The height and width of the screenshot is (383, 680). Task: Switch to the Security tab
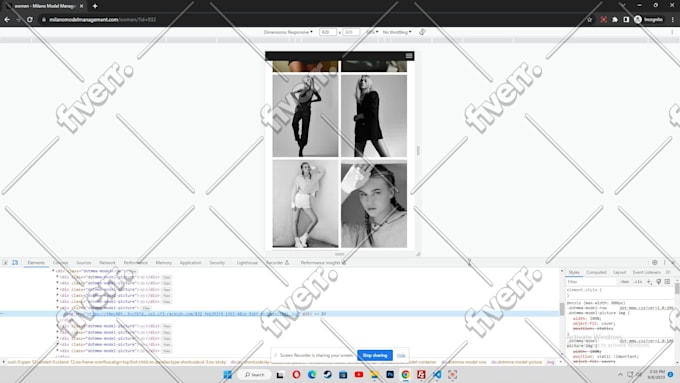217,262
